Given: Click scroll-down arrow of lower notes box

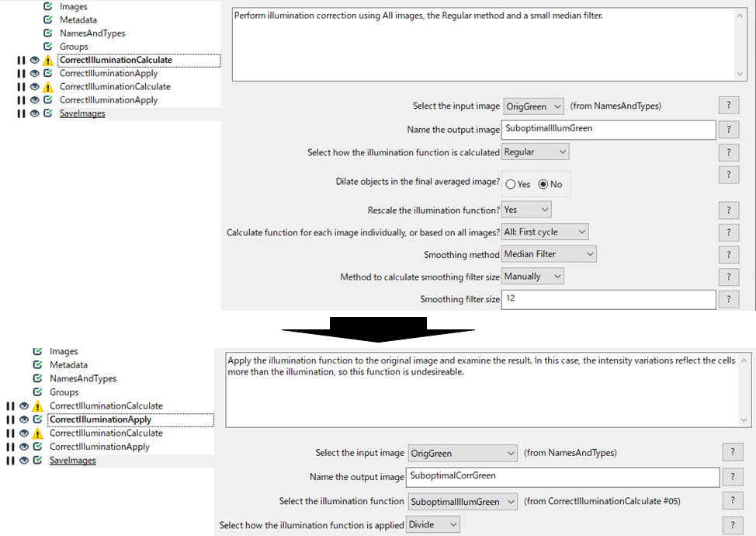Looking at the screenshot, I should (744, 420).
